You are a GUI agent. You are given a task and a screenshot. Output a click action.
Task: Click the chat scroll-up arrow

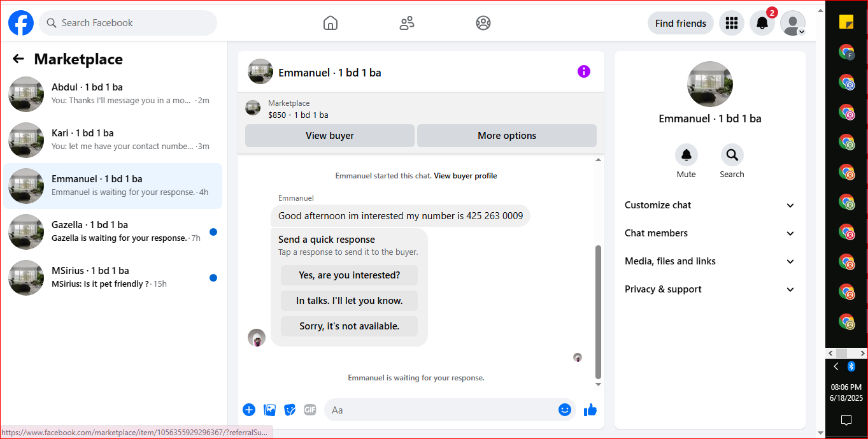[x=597, y=160]
